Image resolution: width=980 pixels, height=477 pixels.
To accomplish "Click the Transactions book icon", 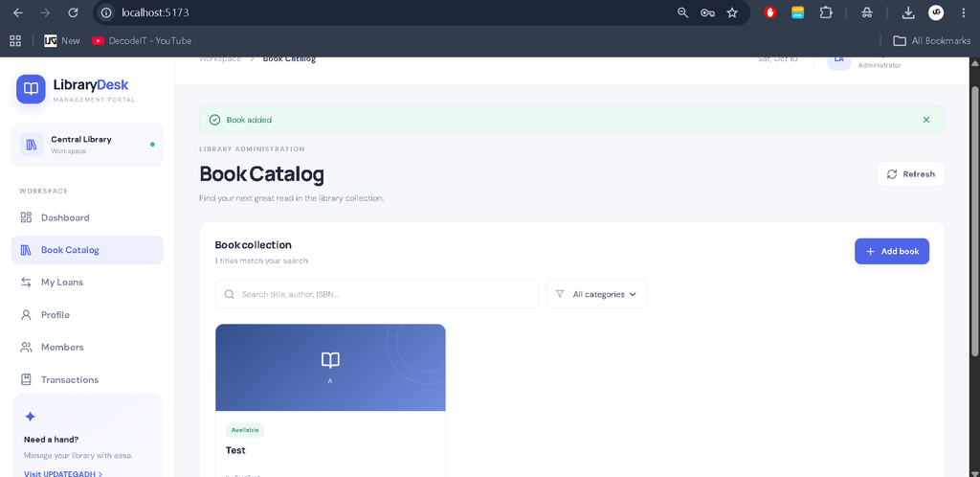I will pos(26,379).
